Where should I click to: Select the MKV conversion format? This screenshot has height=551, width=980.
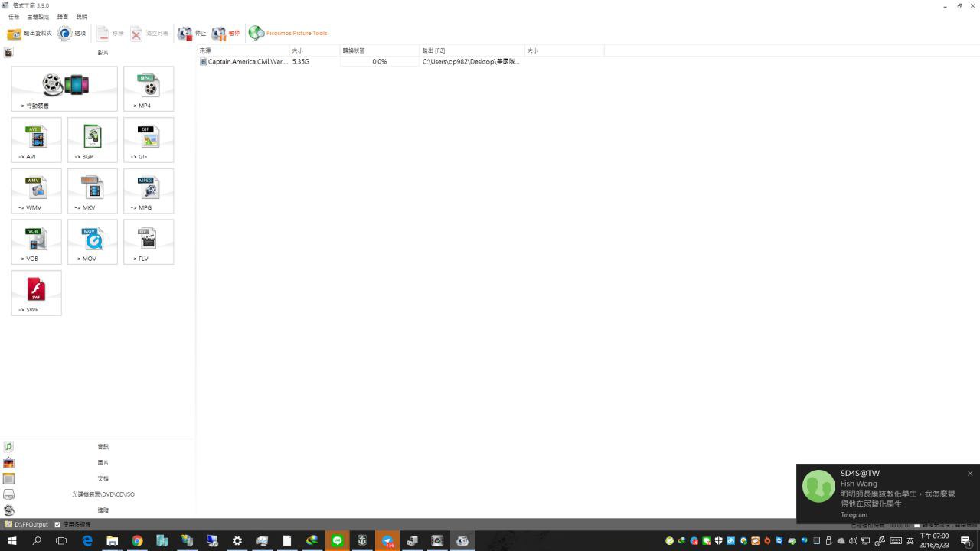(x=93, y=191)
